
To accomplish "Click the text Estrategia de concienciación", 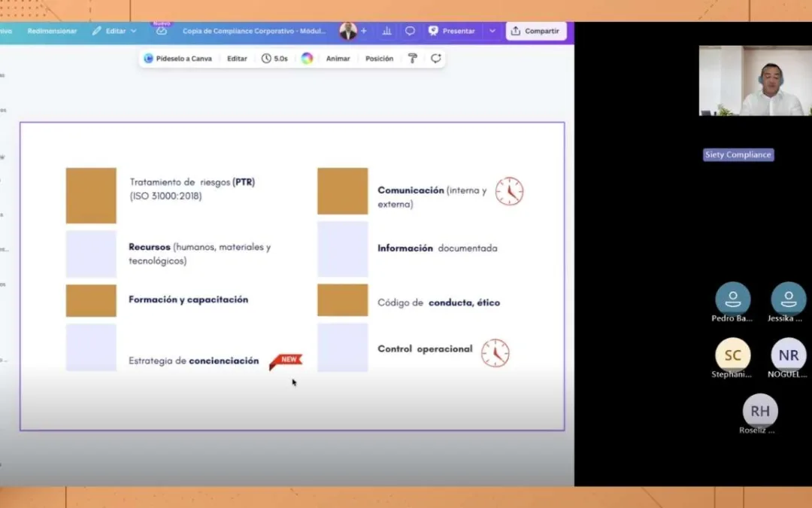I will 194,360.
